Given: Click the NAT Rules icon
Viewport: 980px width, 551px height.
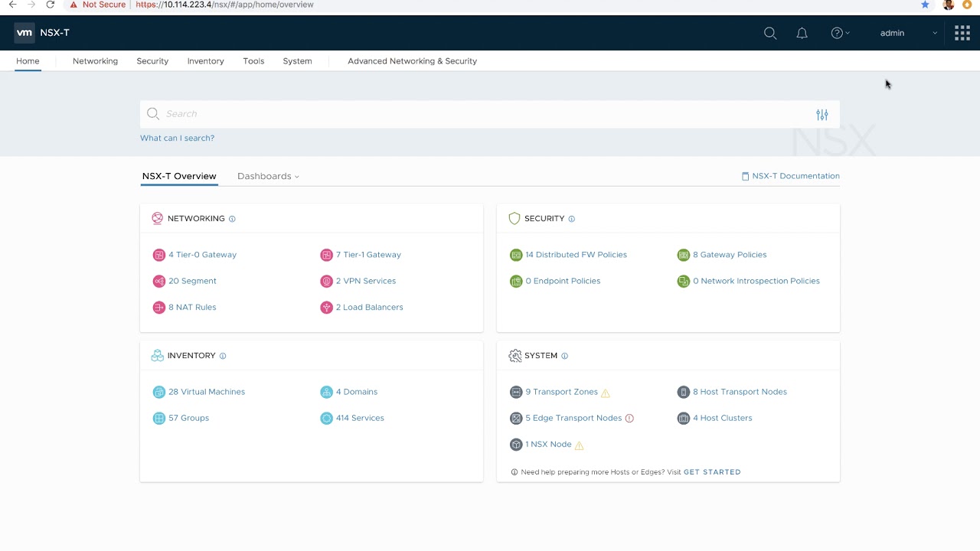Looking at the screenshot, I should (x=159, y=308).
